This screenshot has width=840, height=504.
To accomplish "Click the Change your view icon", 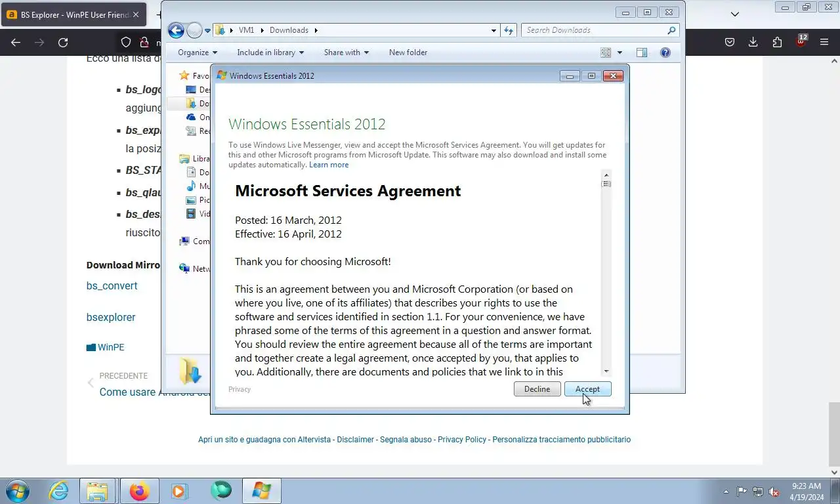I will coord(606,52).
